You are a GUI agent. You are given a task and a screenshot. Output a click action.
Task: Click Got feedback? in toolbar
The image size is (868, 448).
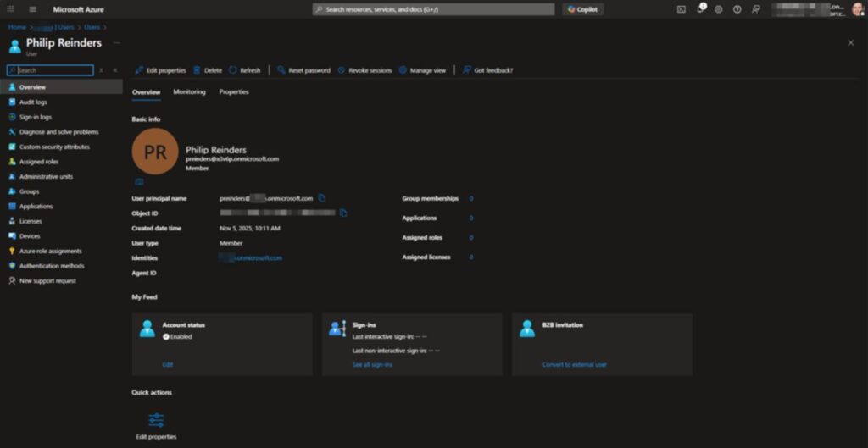(488, 70)
